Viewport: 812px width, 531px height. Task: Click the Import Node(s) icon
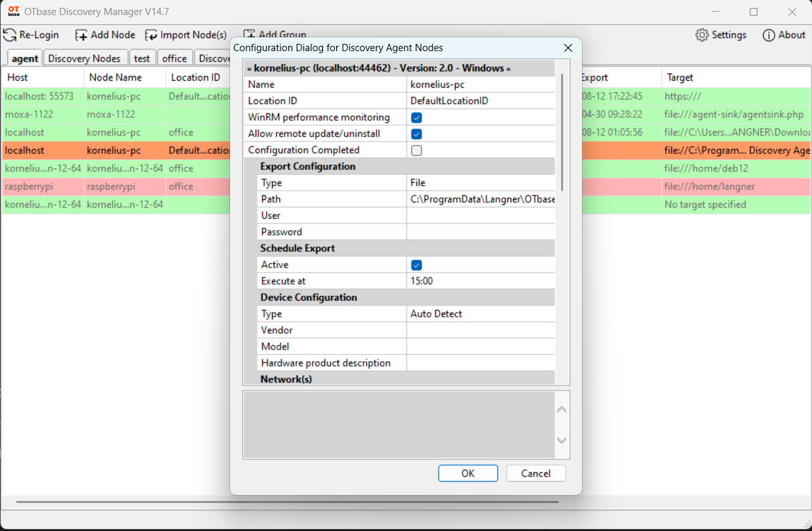tap(151, 35)
